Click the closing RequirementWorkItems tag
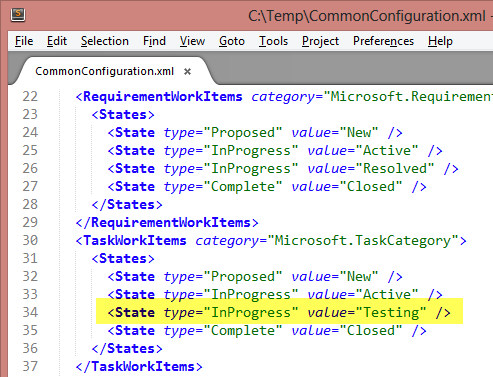The width and height of the screenshot is (493, 377). click(167, 223)
